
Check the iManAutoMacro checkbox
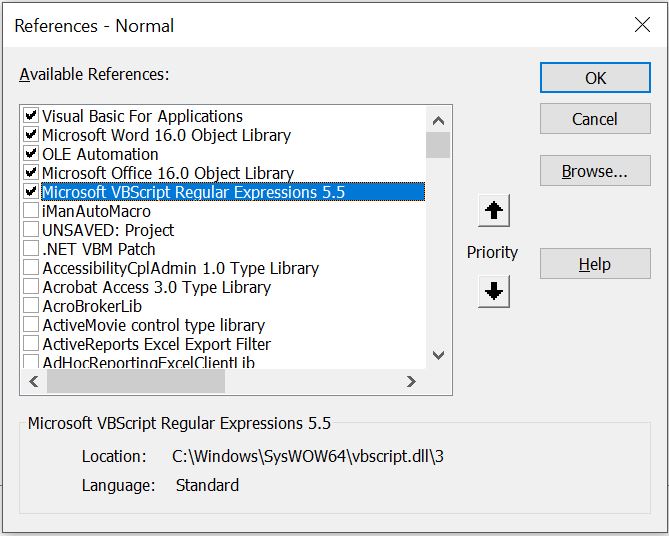(31, 210)
